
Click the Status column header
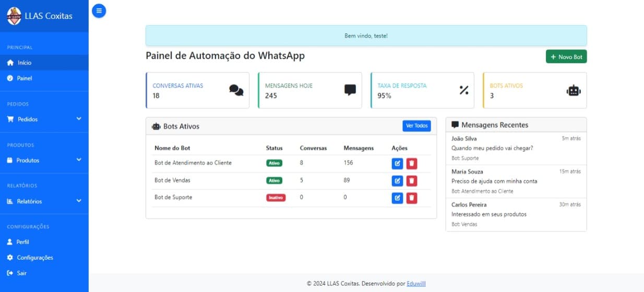click(274, 148)
